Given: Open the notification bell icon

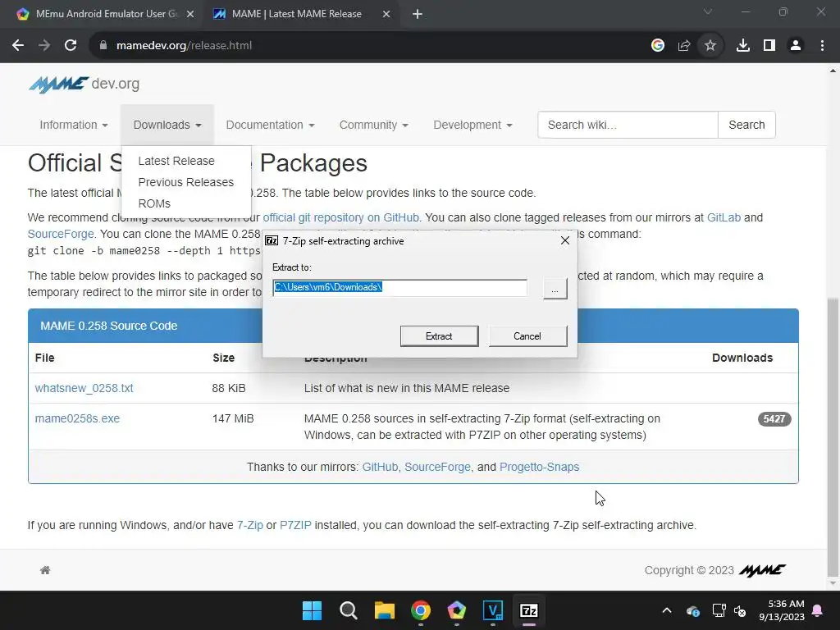Looking at the screenshot, I should [818, 610].
